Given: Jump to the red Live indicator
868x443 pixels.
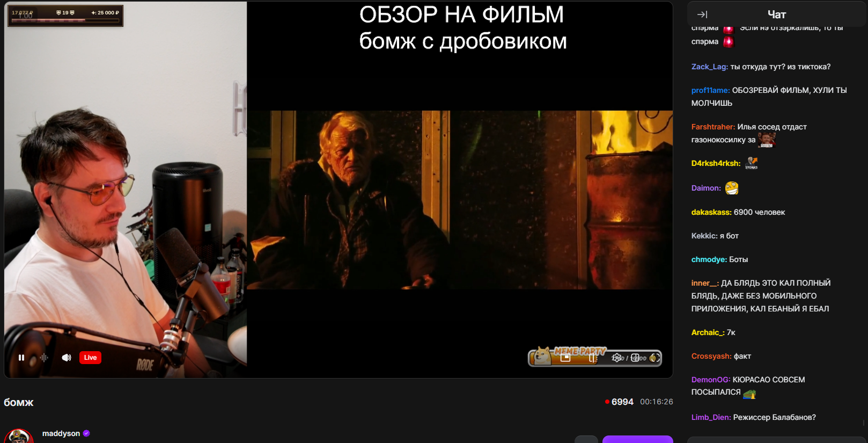Looking at the screenshot, I should [90, 358].
